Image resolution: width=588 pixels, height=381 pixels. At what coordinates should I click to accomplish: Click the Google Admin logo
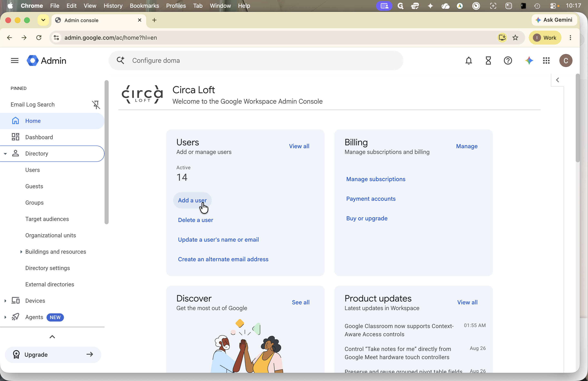point(46,61)
